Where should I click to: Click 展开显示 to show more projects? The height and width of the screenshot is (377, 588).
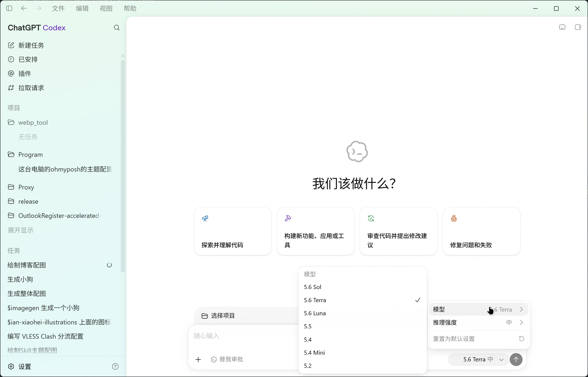pos(20,230)
